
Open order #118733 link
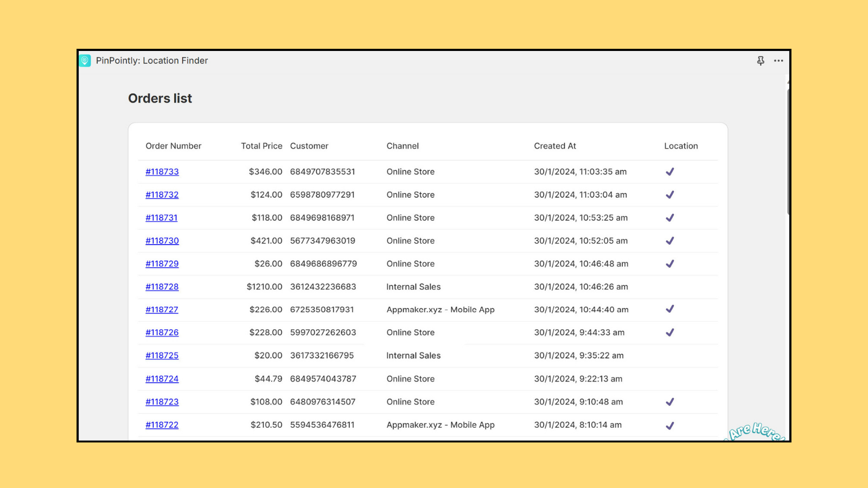click(x=162, y=172)
